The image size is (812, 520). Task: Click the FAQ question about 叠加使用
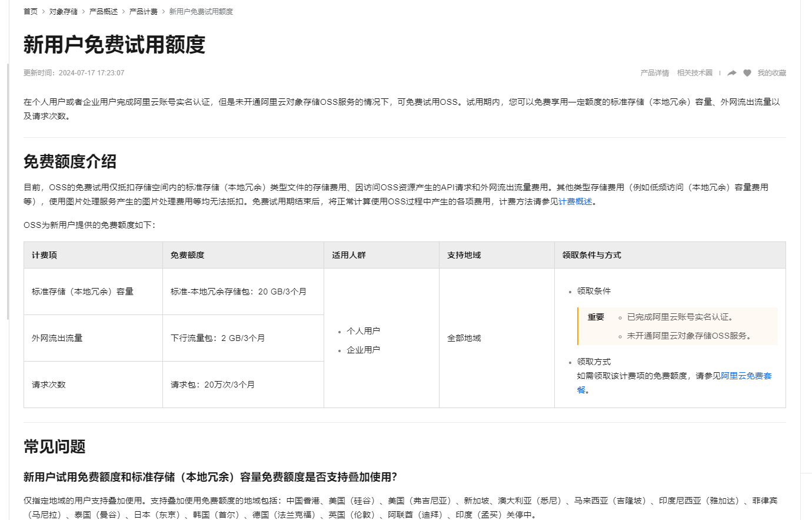click(x=210, y=477)
